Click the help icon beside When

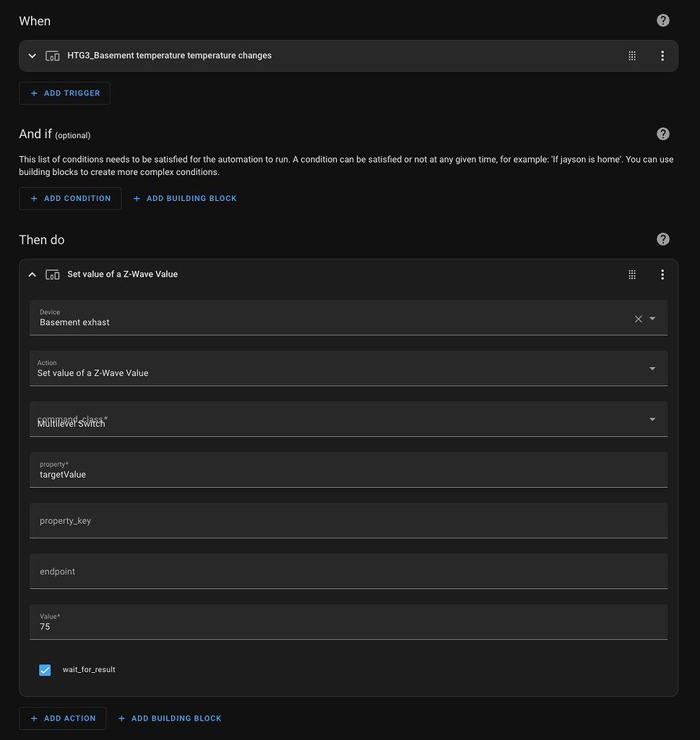point(663,20)
